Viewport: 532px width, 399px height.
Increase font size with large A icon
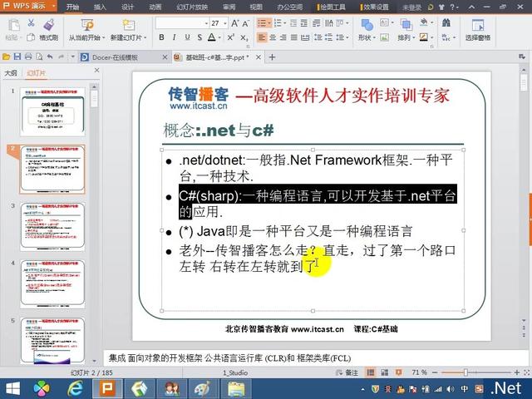point(234,23)
